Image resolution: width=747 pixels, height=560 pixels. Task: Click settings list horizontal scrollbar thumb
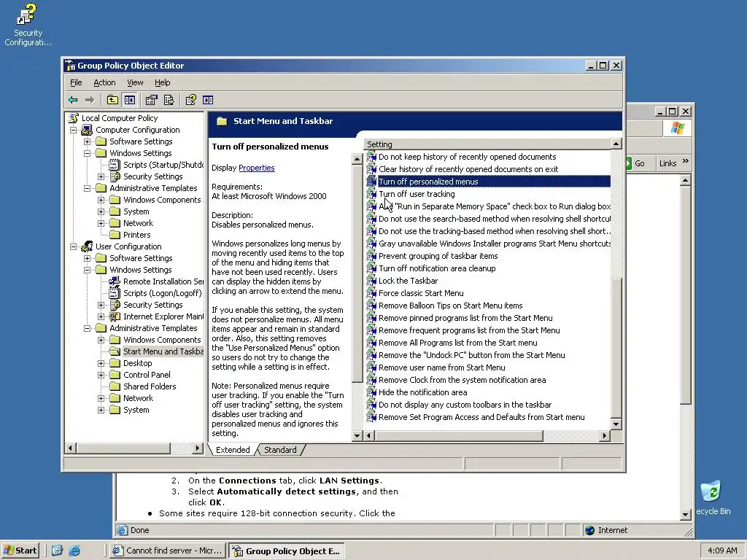459,435
